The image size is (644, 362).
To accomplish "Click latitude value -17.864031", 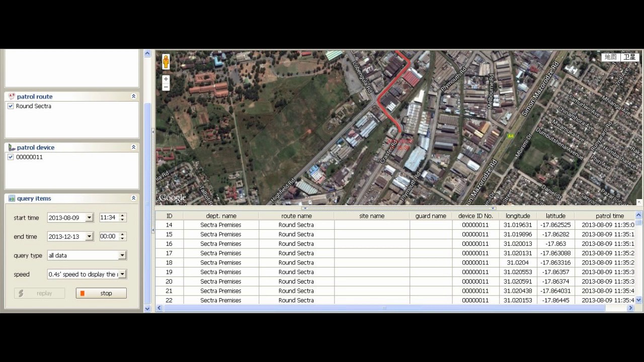I will 555,291.
